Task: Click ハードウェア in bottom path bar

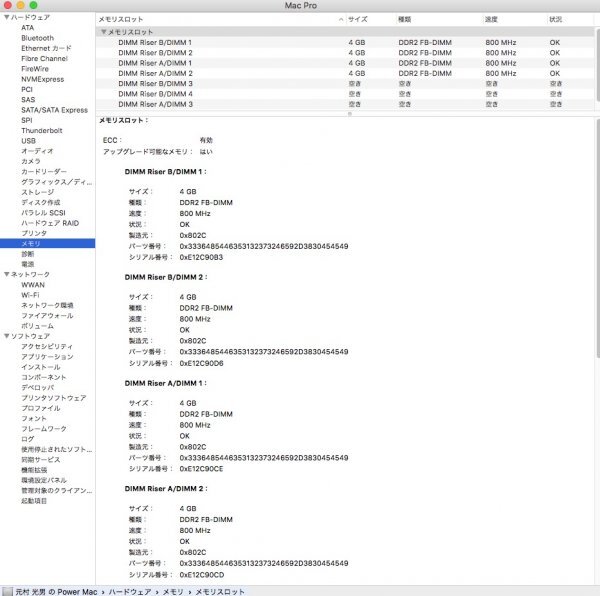Action: (x=130, y=592)
